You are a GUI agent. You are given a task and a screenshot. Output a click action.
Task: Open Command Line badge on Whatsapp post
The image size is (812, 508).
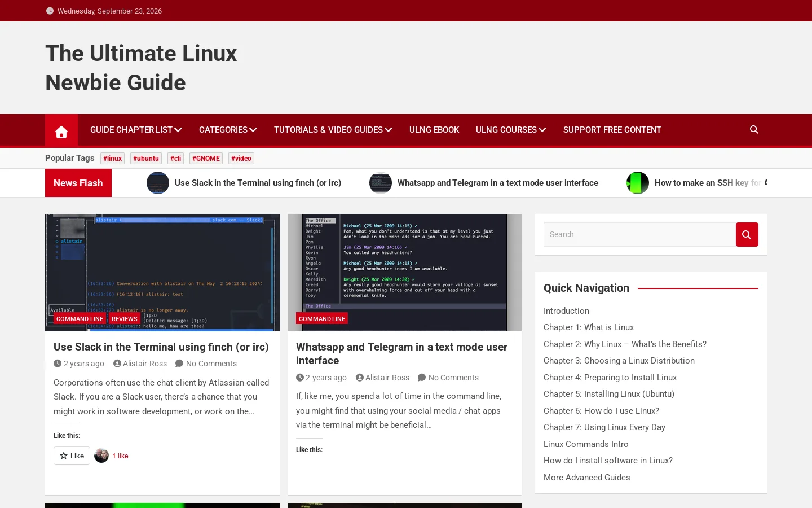coord(322,319)
